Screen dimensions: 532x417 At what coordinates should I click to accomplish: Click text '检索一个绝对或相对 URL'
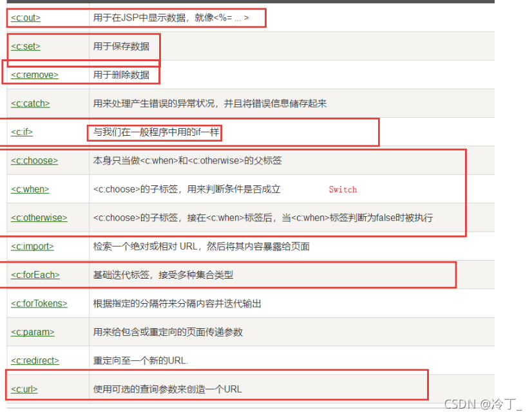click(x=145, y=246)
